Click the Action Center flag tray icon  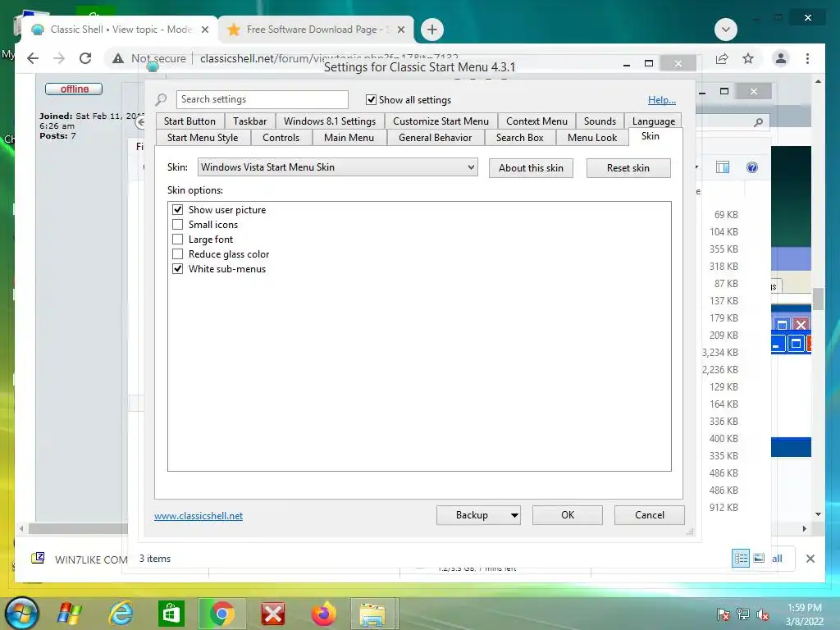tap(724, 614)
